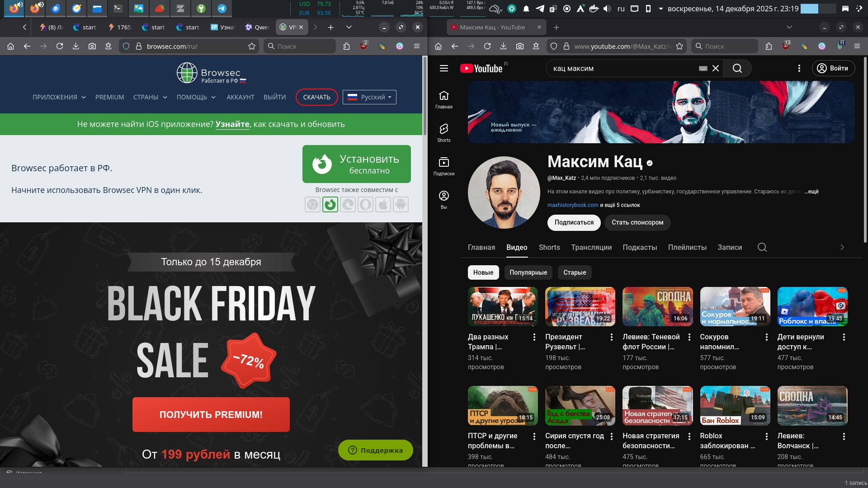
Task: Open YouTube hamburger guide menu
Action: tap(443, 68)
